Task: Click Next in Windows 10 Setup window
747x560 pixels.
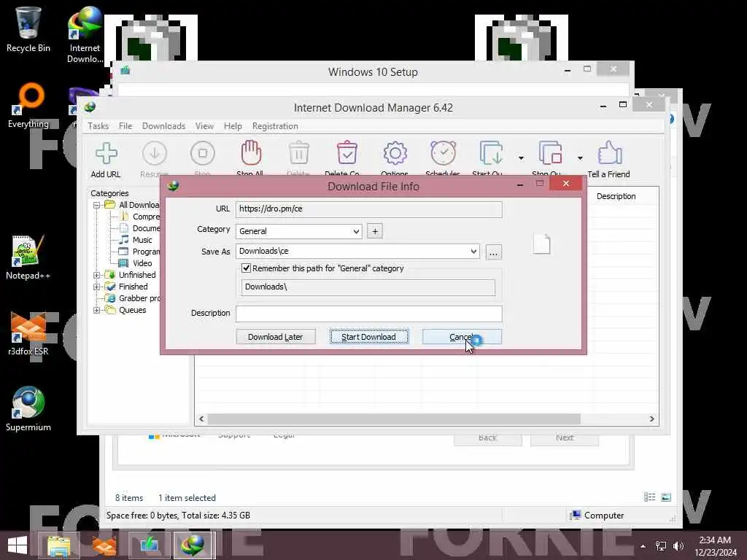Action: (565, 437)
